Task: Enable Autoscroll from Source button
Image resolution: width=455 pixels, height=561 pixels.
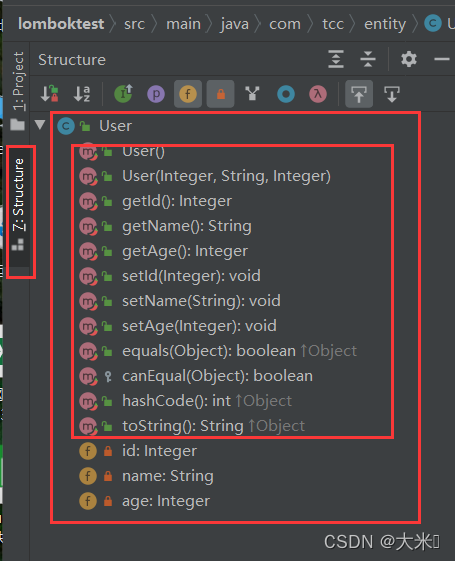Action: coord(392,94)
